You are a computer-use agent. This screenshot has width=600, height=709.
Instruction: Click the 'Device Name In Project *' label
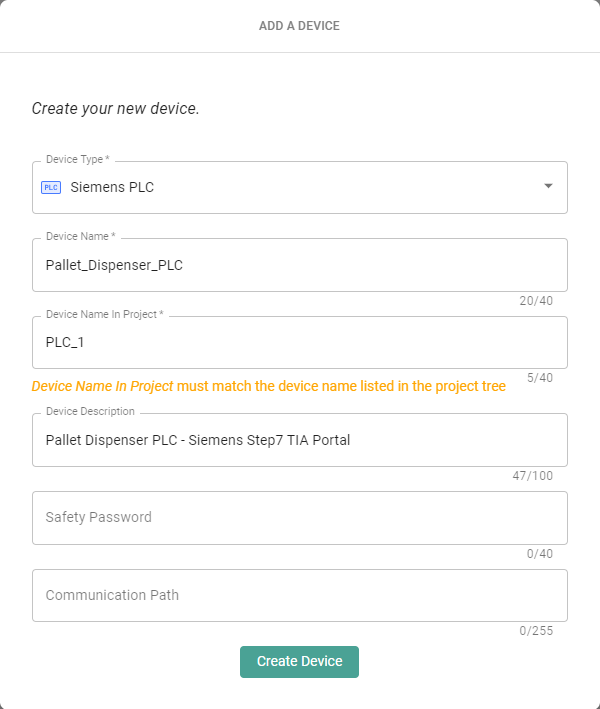coord(105,315)
